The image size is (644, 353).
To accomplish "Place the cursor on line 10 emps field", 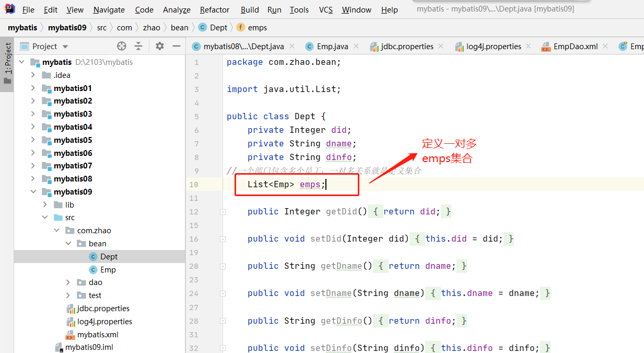I will coord(310,185).
